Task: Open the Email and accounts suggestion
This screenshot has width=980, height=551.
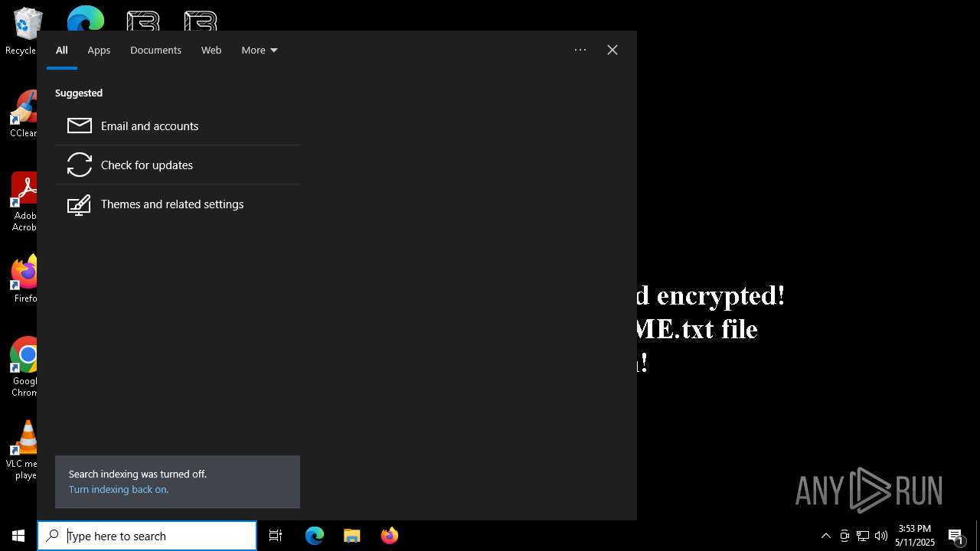Action: (x=178, y=126)
